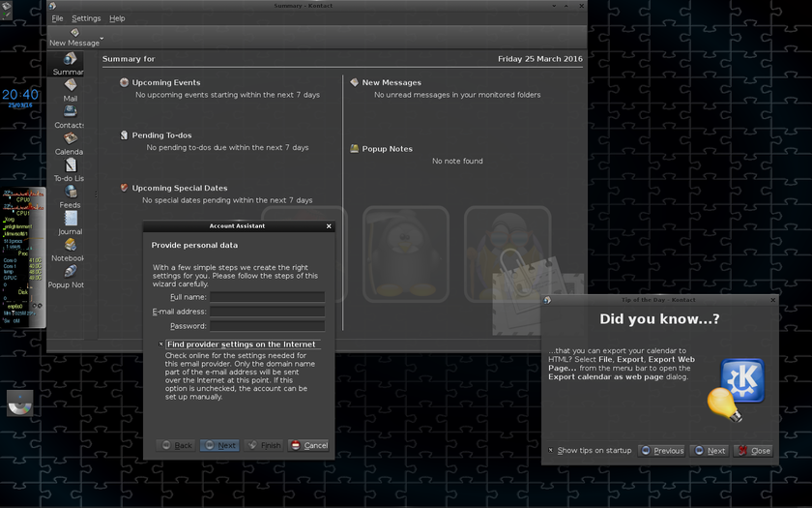This screenshot has width=812, height=508.
Task: Click Finish in the Account Assistant
Action: (x=264, y=445)
